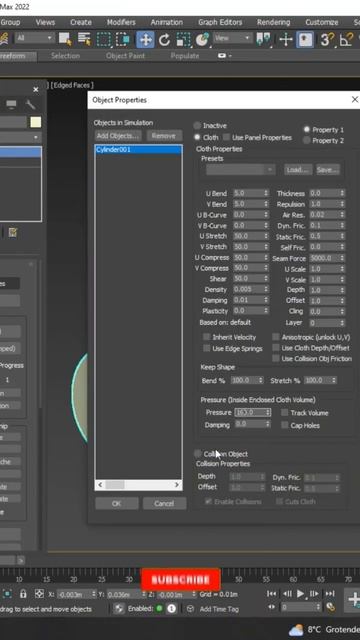Open the Animation menu
Screen dimensions: 360x640
pos(167,22)
